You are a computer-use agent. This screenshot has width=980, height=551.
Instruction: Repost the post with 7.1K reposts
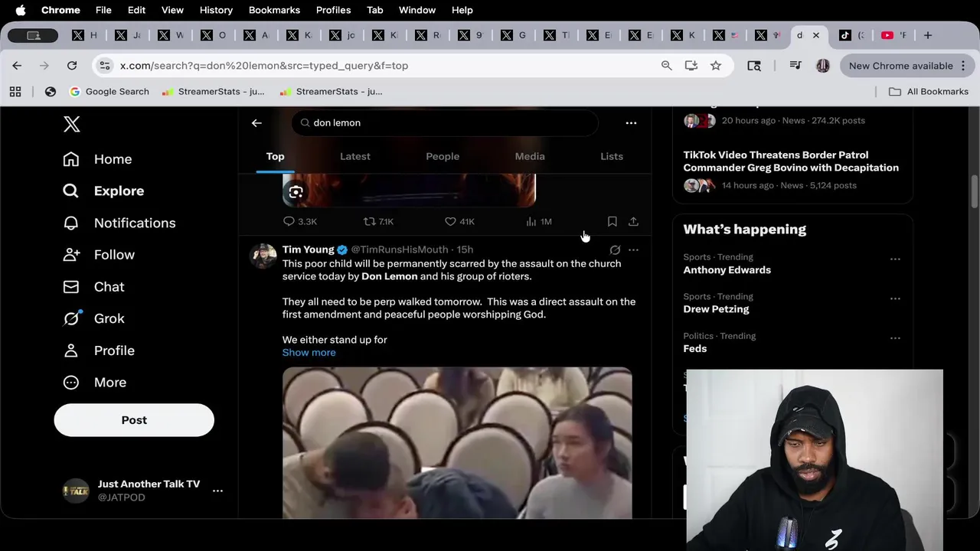click(378, 221)
